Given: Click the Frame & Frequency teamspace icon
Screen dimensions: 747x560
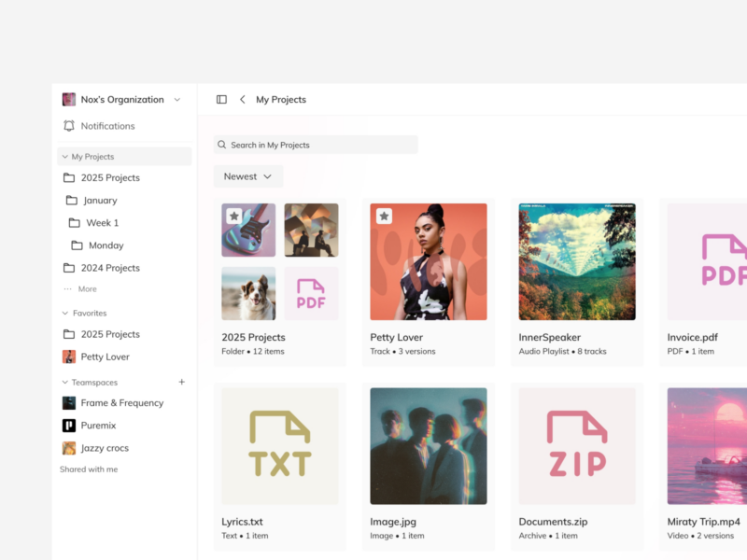Looking at the screenshot, I should coord(69,403).
